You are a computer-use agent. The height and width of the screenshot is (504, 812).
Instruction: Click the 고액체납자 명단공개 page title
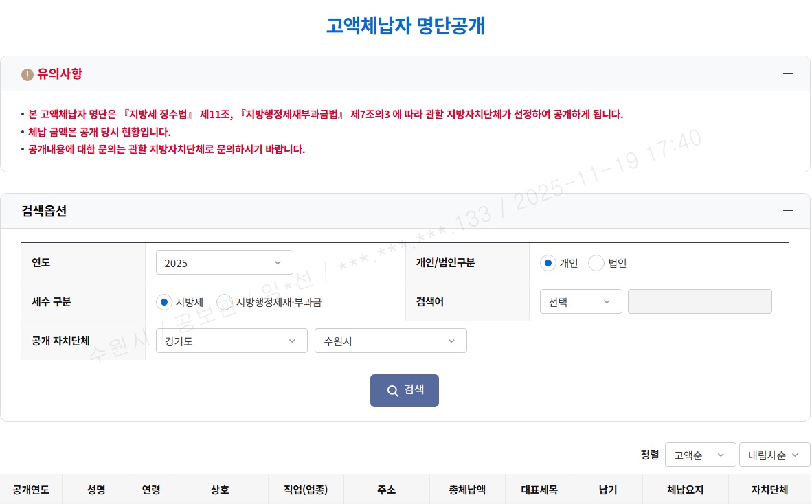click(x=405, y=25)
